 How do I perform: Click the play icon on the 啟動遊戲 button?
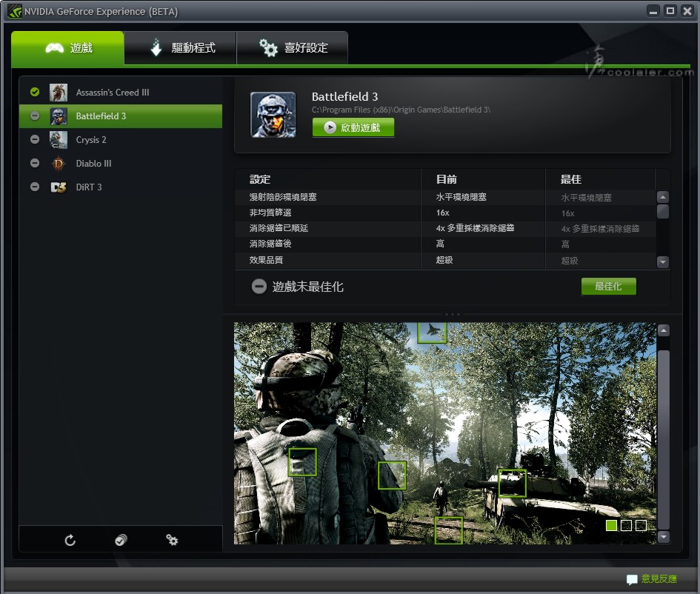[x=330, y=127]
